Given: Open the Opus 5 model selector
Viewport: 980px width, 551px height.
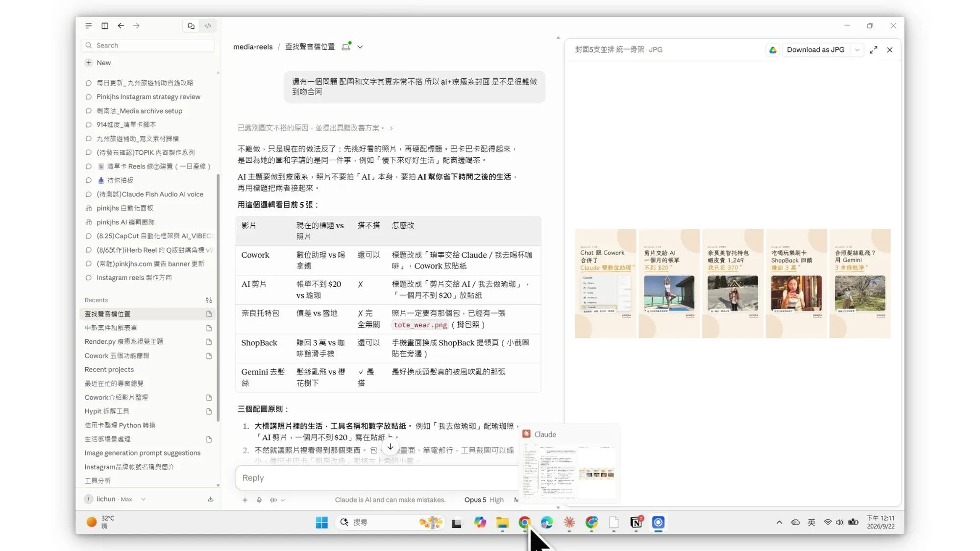Looking at the screenshot, I should click(x=475, y=500).
